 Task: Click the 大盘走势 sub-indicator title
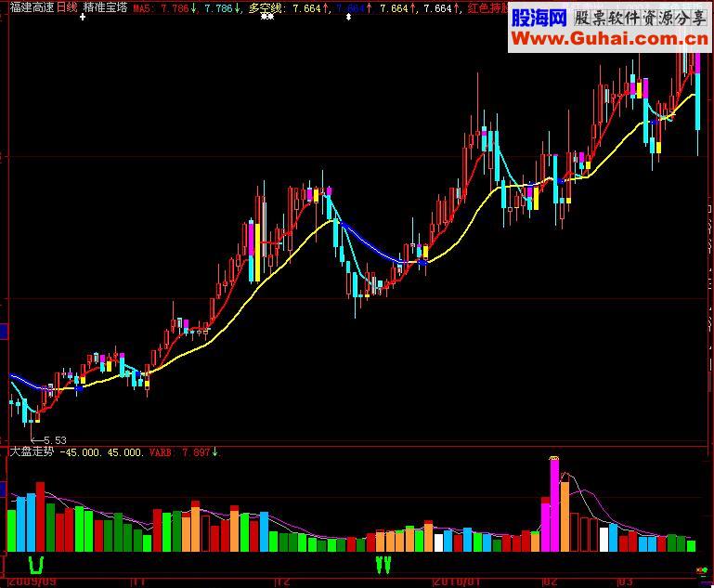click(32, 451)
